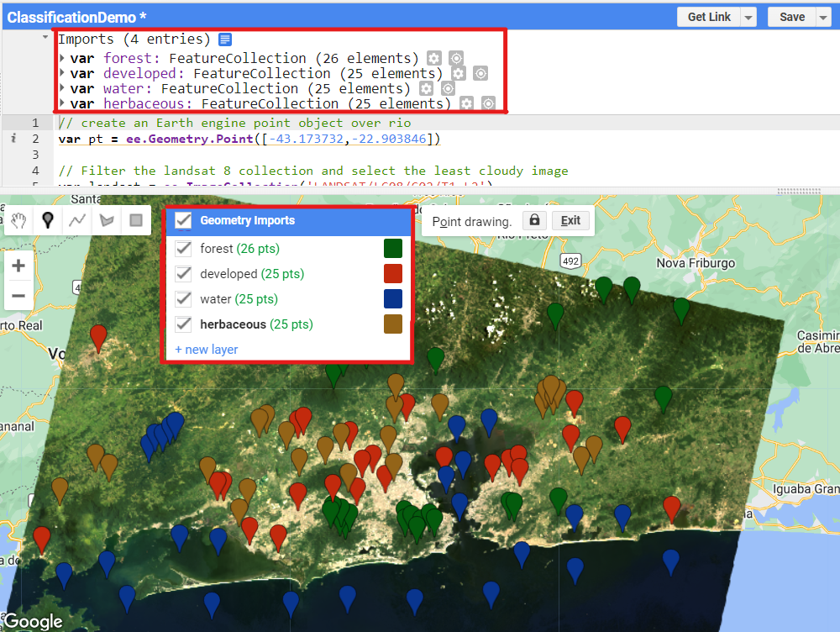Select the forest (26 pts) layer name

[239, 249]
